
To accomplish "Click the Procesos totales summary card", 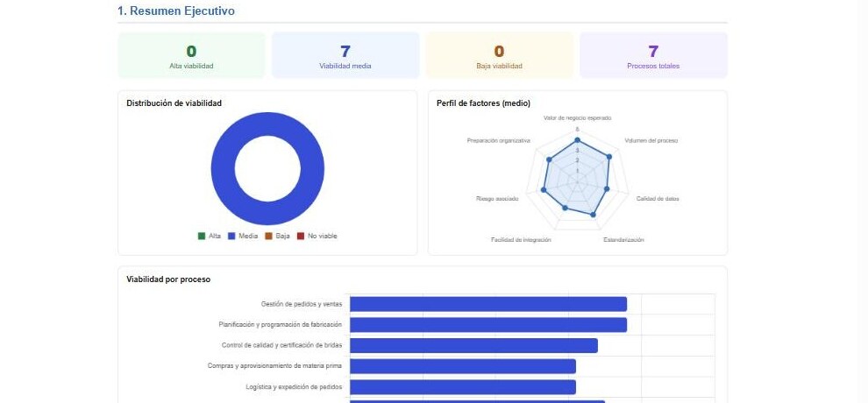I will [653, 55].
